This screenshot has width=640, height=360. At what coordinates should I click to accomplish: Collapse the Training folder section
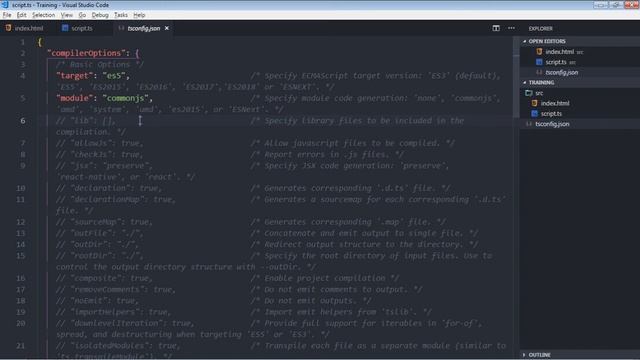(x=541, y=82)
